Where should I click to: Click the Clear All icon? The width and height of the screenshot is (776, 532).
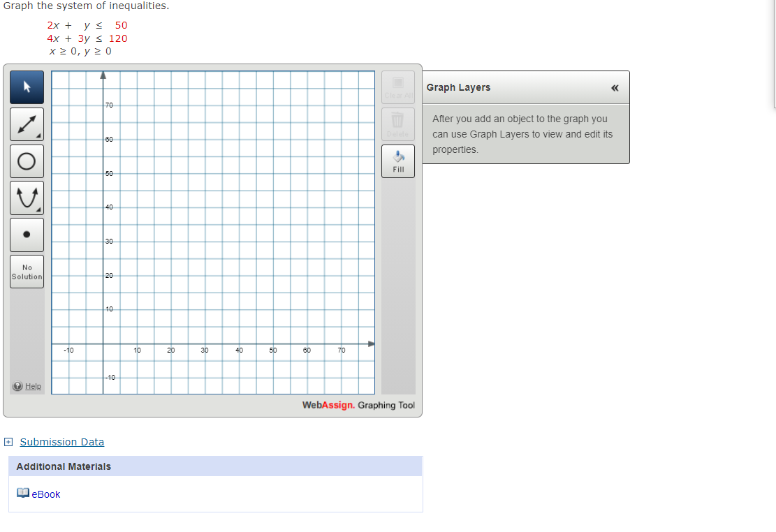click(x=397, y=86)
